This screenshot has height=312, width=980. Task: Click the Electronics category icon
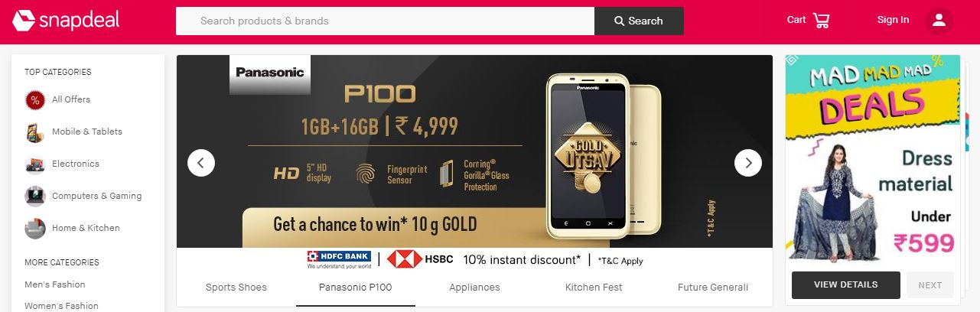(34, 164)
